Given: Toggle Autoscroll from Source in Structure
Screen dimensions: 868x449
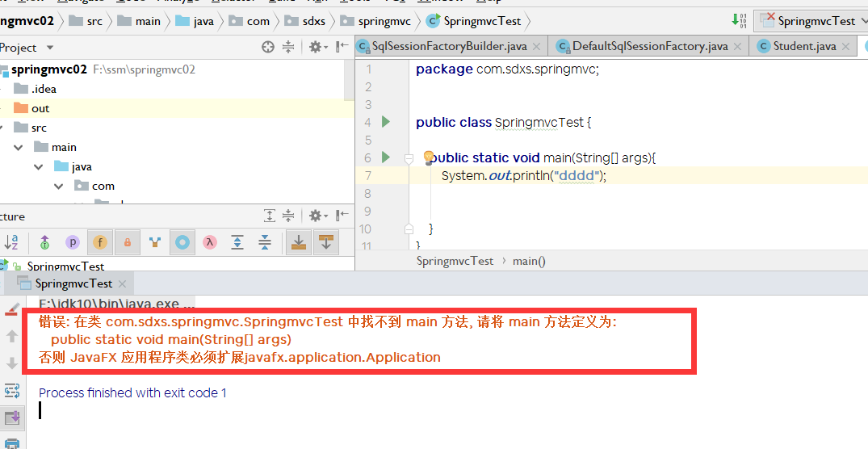Looking at the screenshot, I should [x=326, y=242].
